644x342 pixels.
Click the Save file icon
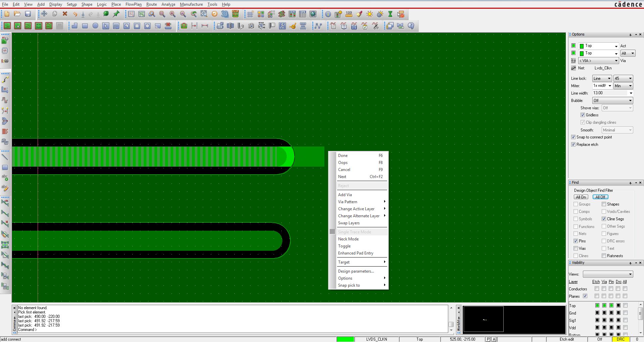(x=28, y=14)
